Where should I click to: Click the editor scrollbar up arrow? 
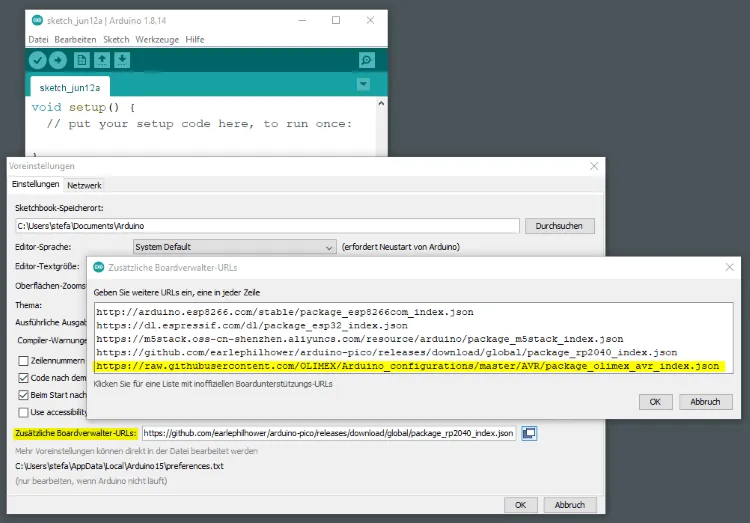(381, 103)
